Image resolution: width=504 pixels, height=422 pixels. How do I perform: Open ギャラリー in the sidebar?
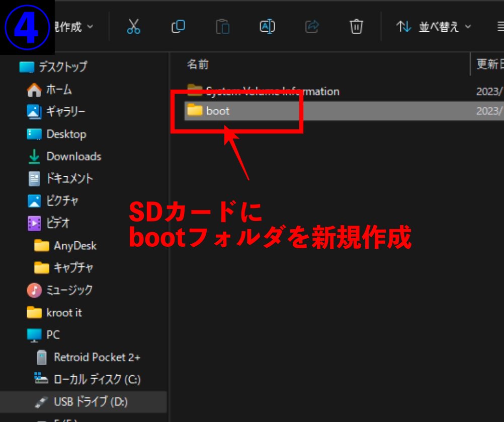[x=56, y=112]
